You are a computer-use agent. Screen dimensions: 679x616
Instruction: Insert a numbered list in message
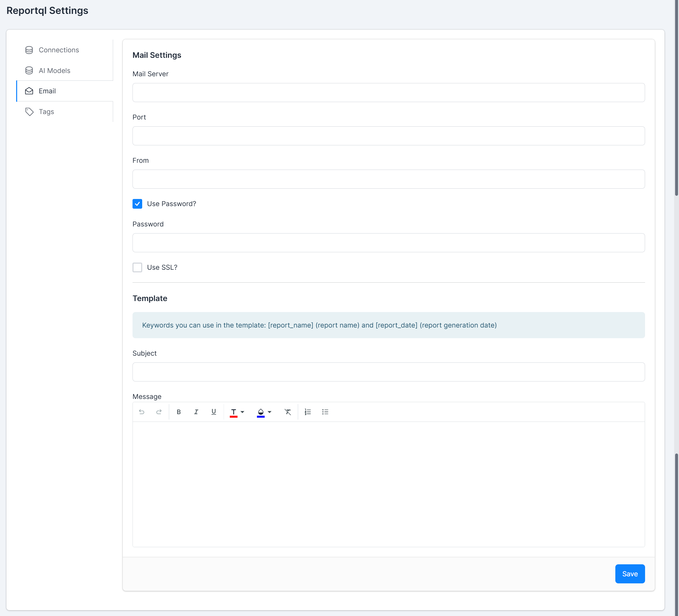(x=308, y=412)
